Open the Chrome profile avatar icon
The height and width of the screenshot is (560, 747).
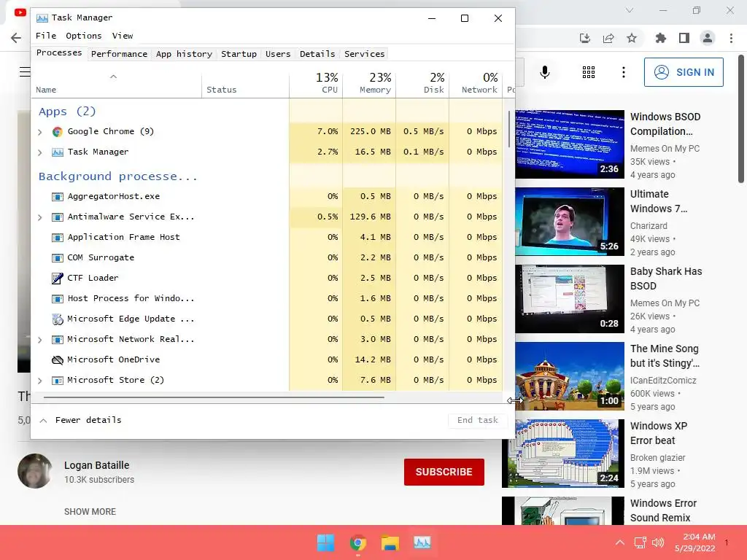pyautogui.click(x=708, y=38)
